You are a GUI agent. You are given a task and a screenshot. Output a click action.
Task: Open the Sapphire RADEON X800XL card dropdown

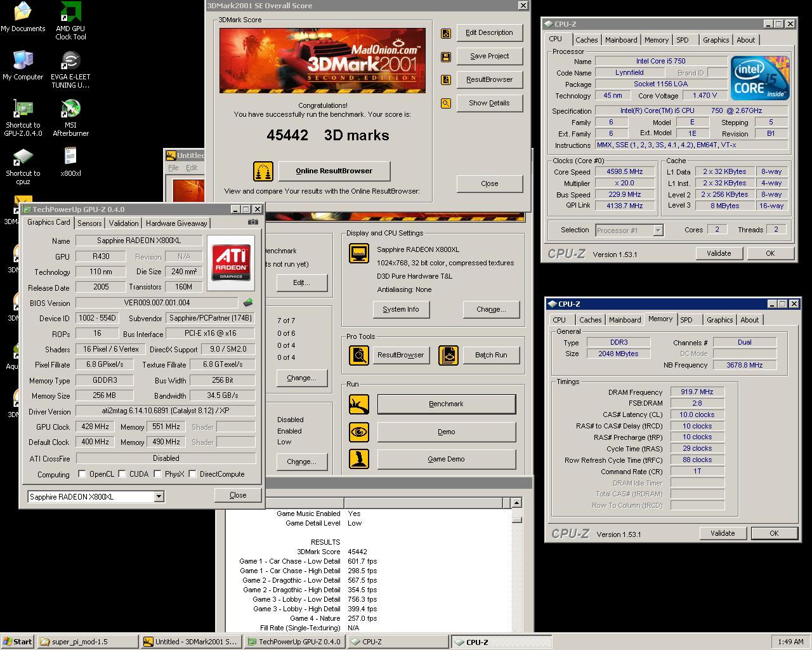coord(159,496)
